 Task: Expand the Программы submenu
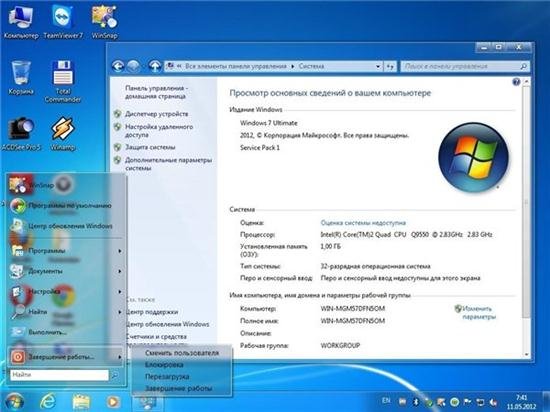point(65,251)
